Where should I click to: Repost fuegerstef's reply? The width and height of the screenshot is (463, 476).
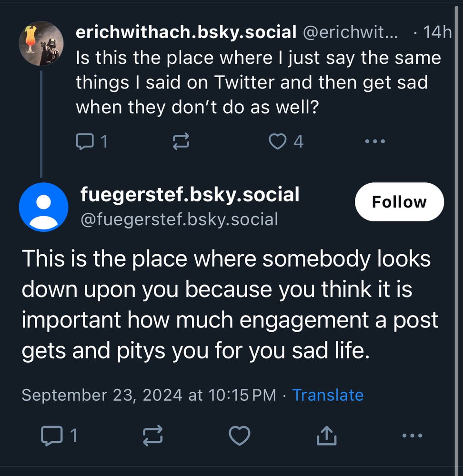pos(153,435)
